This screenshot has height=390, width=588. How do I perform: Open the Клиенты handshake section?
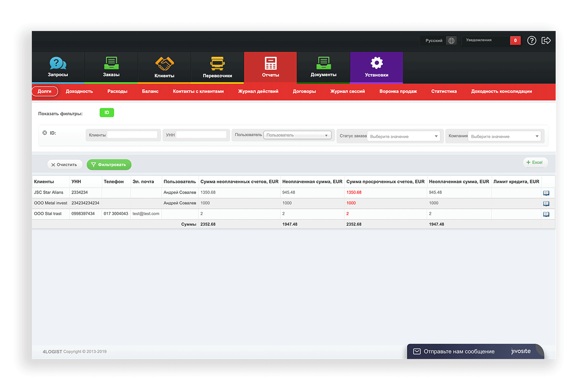[x=164, y=67]
